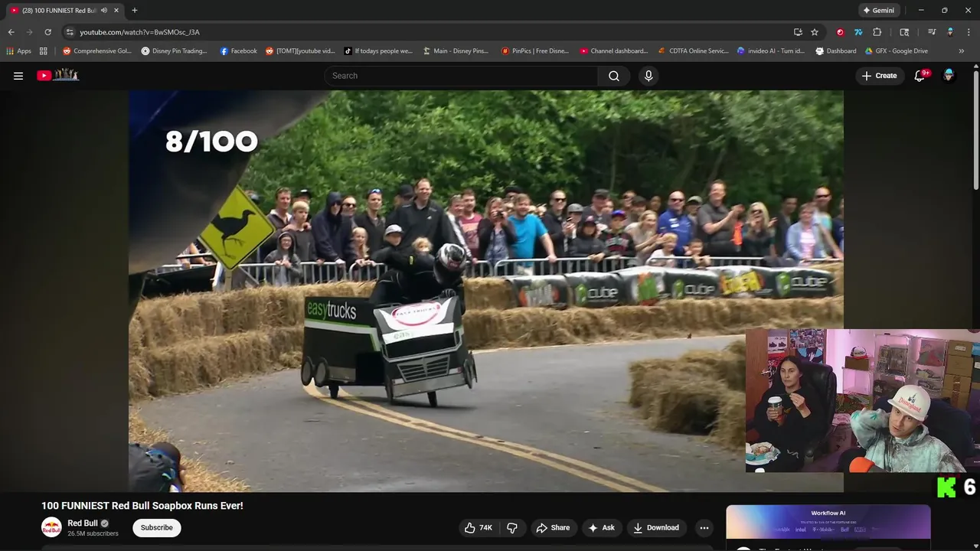The width and height of the screenshot is (980, 551).
Task: Open tab groups grid icon
Action: pos(44,51)
